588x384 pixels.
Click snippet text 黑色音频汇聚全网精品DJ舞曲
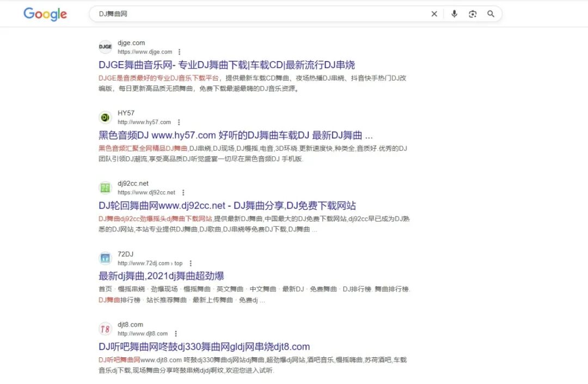143,149
